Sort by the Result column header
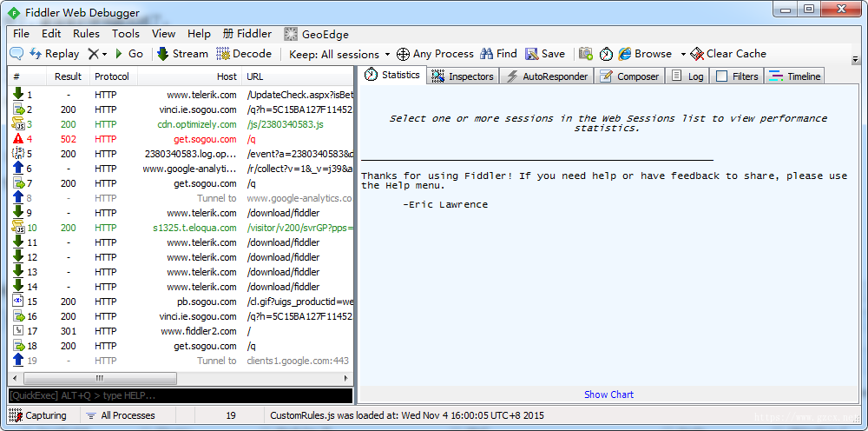868x431 pixels. (x=68, y=76)
